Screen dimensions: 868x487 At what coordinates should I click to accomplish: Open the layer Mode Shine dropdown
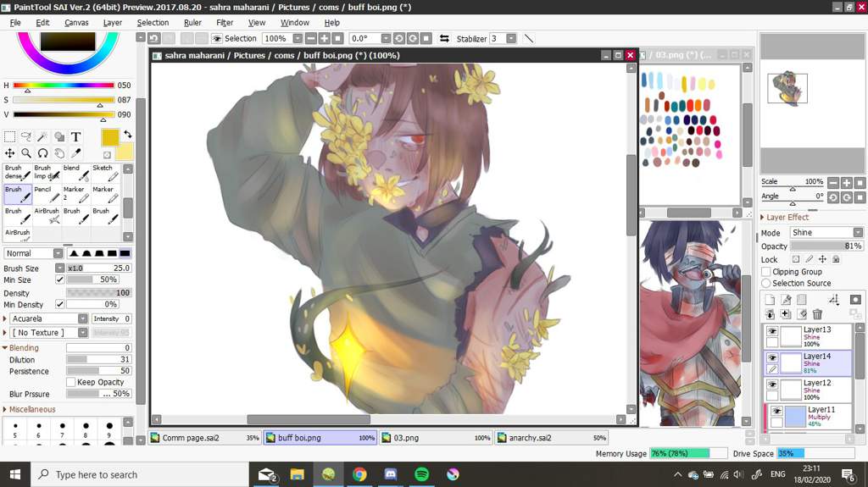pos(858,232)
